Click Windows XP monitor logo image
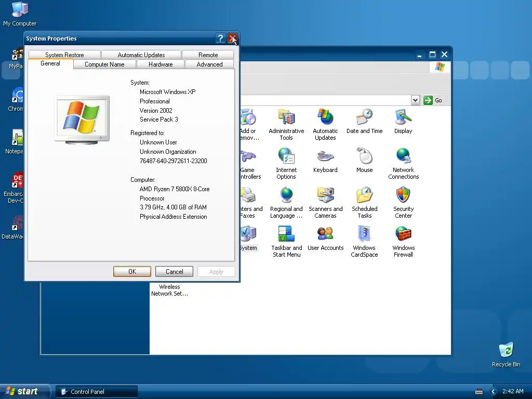Screen dimensions: 532x399 point(82,120)
